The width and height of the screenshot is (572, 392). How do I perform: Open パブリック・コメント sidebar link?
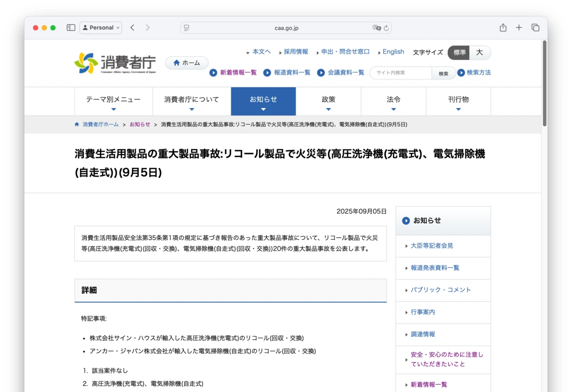[441, 290]
